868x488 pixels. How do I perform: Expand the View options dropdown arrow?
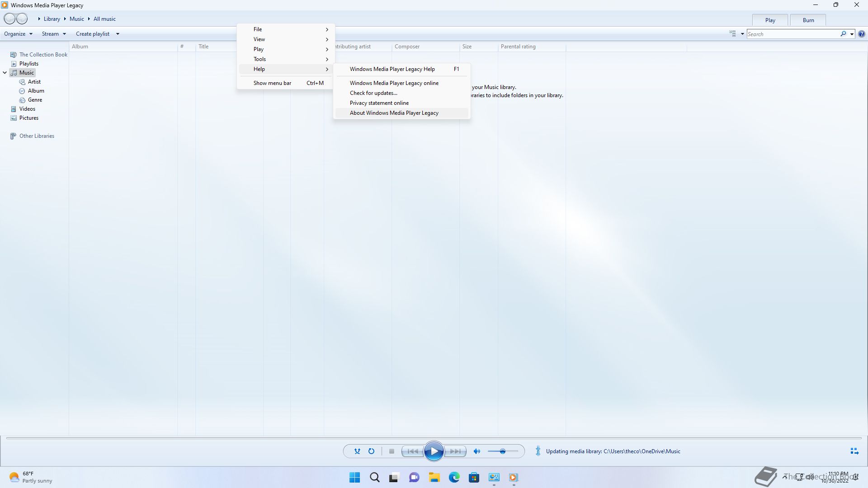click(x=742, y=34)
